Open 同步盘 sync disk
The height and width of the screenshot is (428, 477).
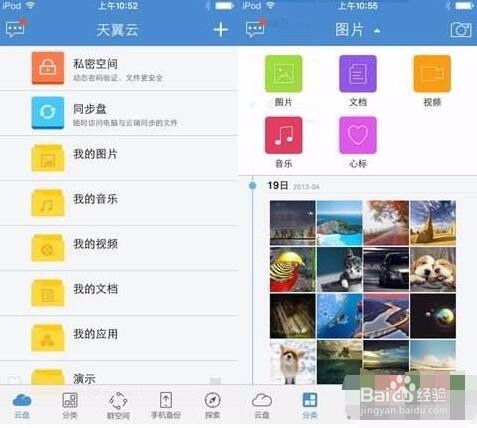click(119, 113)
